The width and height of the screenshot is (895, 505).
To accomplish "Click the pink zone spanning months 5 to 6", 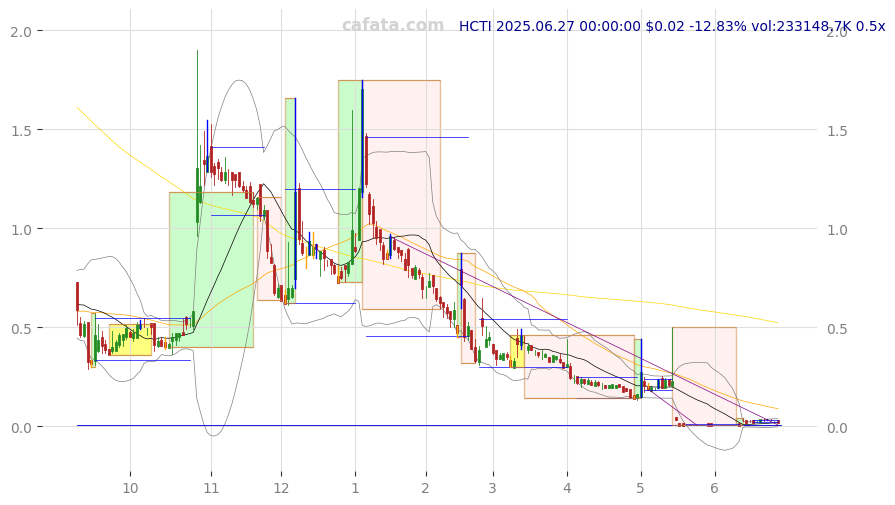I will click(704, 377).
